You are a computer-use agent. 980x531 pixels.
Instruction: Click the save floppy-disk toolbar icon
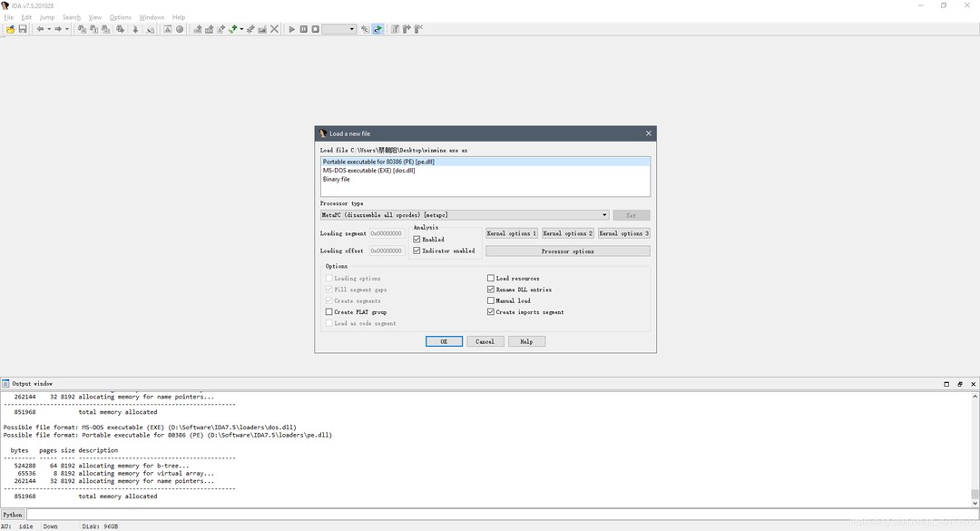tap(23, 29)
